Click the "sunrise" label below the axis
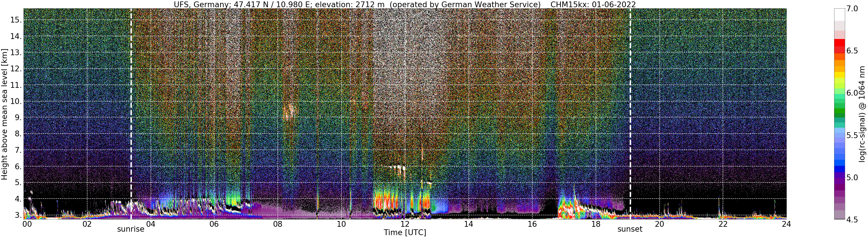Screen dimensions: 868x238 click(x=131, y=229)
